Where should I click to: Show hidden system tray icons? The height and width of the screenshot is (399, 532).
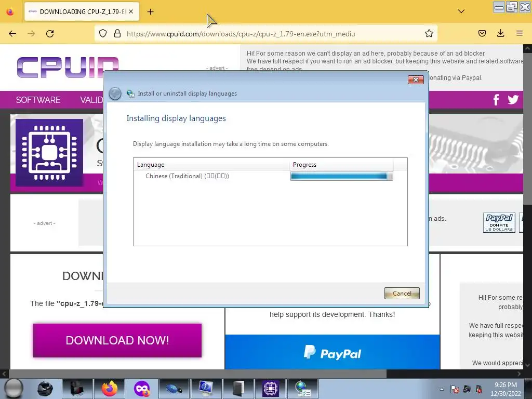pos(442,389)
